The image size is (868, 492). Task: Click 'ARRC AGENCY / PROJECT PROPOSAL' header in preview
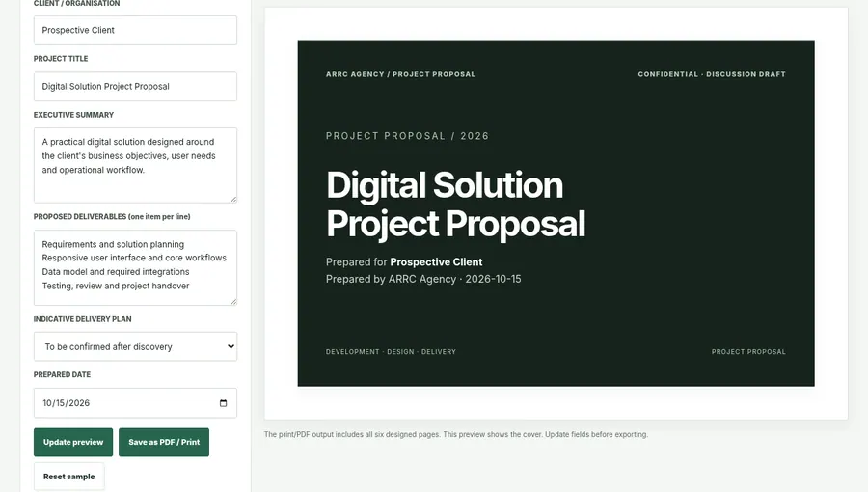[x=400, y=74]
